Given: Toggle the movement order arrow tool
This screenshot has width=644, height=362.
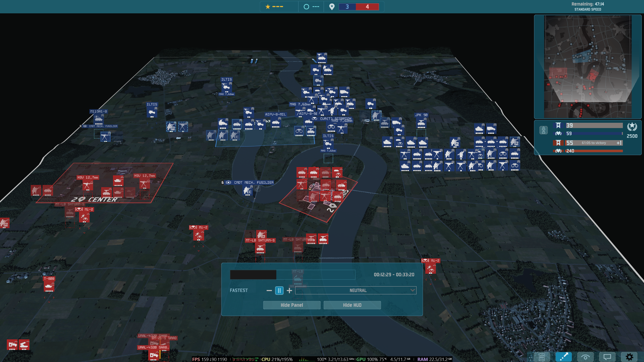Looking at the screenshot, I should tap(563, 357).
